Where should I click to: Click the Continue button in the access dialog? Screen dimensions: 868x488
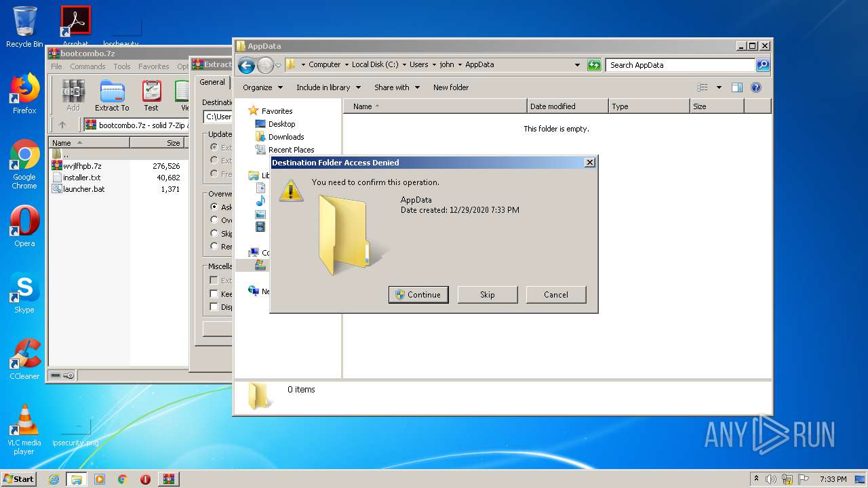pos(418,294)
